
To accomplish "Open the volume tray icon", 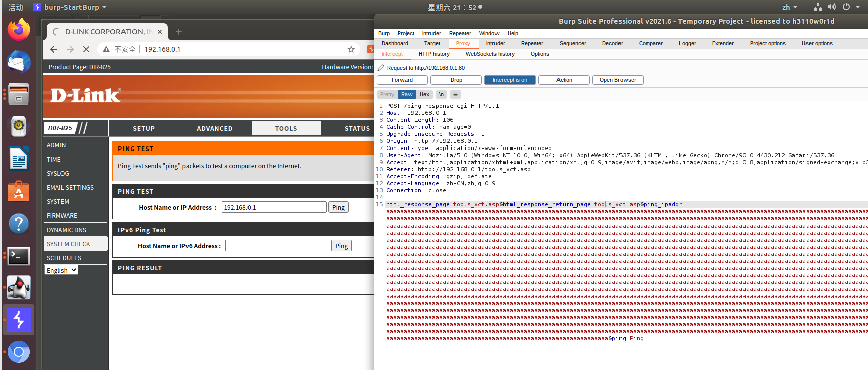I will (x=832, y=7).
